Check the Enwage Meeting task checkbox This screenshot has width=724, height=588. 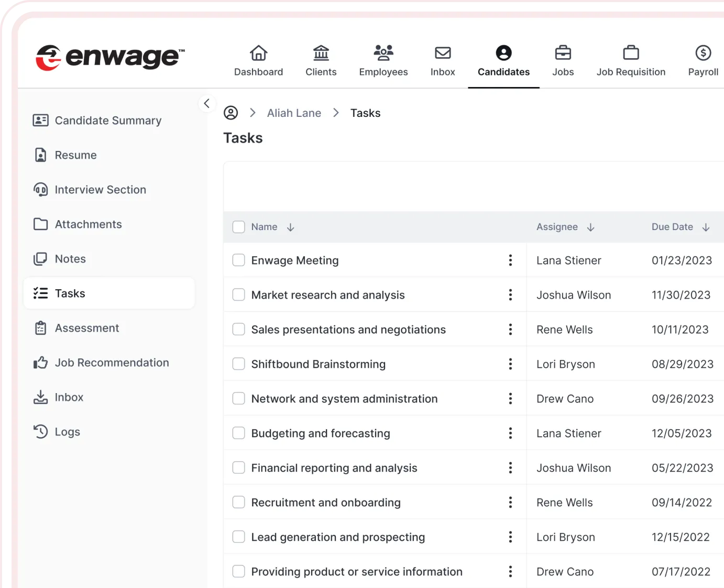coord(239,260)
